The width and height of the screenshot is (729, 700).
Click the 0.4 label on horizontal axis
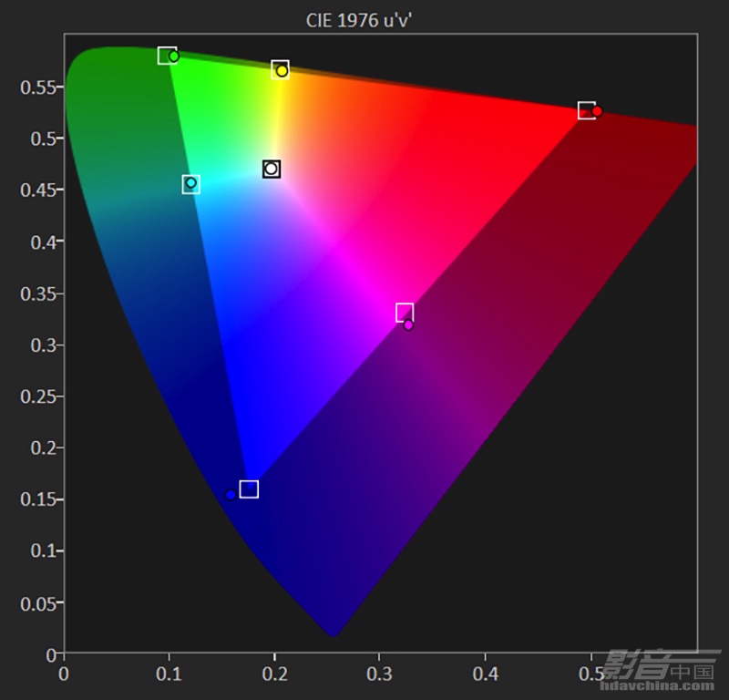485,674
